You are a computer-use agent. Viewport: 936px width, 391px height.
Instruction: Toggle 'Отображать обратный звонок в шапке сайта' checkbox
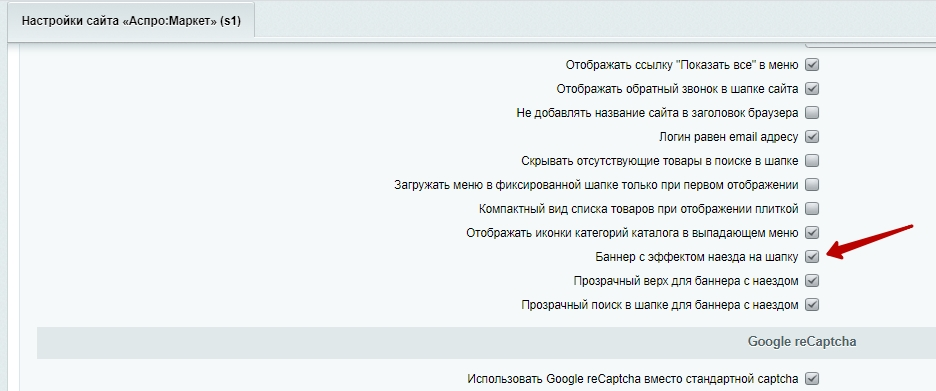coord(812,89)
